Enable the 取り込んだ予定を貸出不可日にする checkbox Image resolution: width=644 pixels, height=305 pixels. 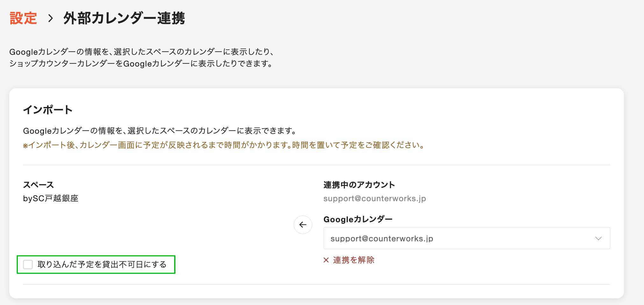click(28, 265)
